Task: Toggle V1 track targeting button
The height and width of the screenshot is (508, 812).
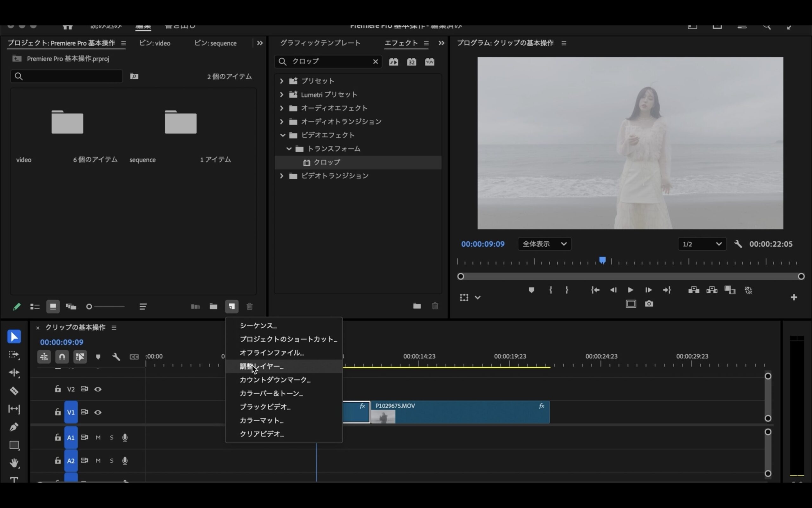Action: click(x=71, y=412)
